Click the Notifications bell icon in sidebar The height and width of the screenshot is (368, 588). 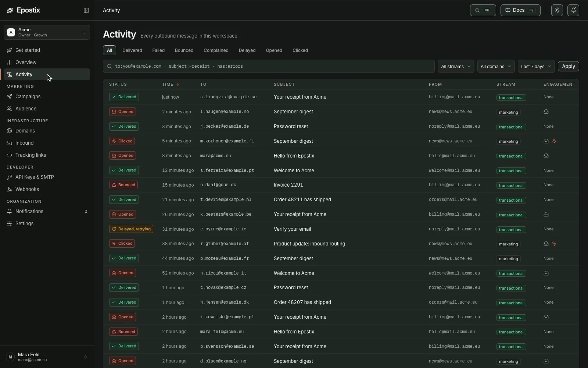(x=10, y=211)
